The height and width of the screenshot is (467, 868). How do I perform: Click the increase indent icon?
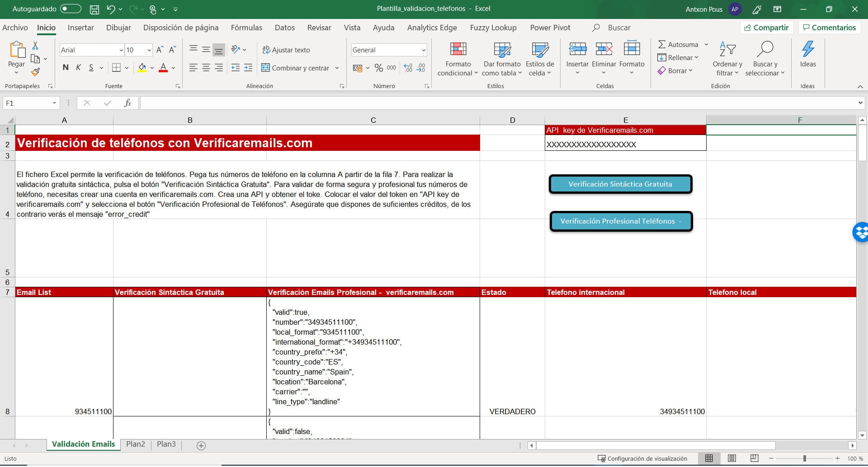(248, 68)
